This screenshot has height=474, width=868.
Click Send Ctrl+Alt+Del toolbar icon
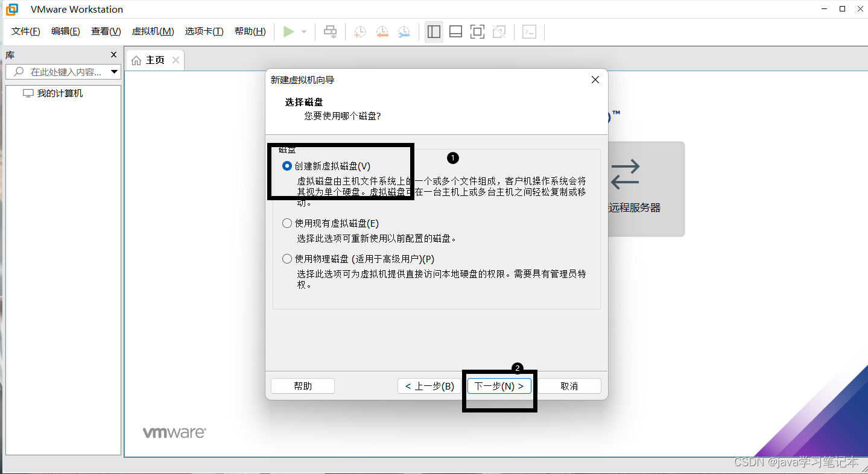point(331,32)
